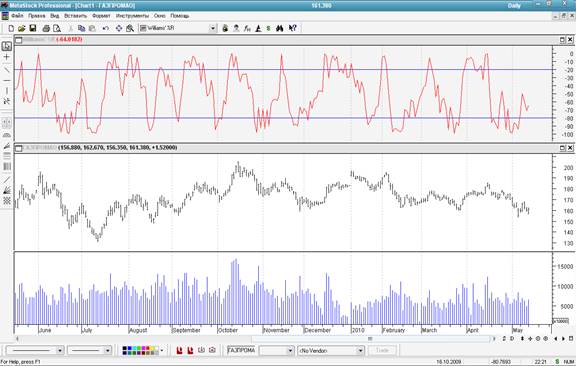Expand the first line style dropdown
This screenshot has width=576, height=366.
click(60, 351)
